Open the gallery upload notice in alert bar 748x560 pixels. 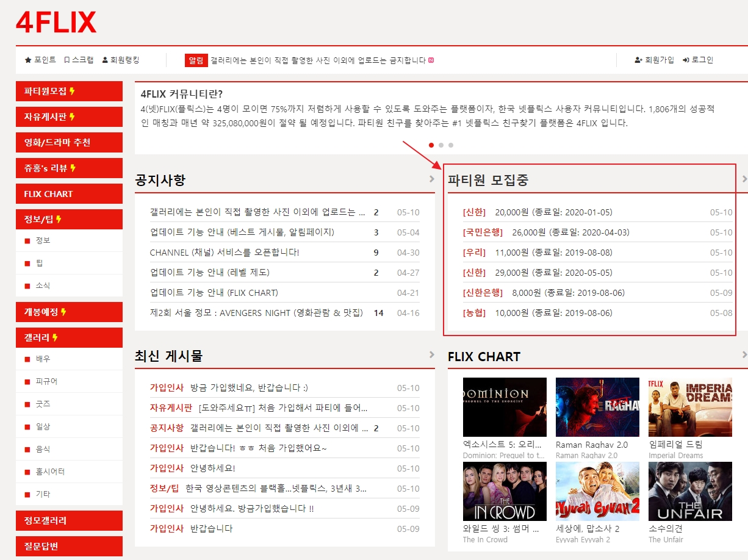tap(318, 60)
